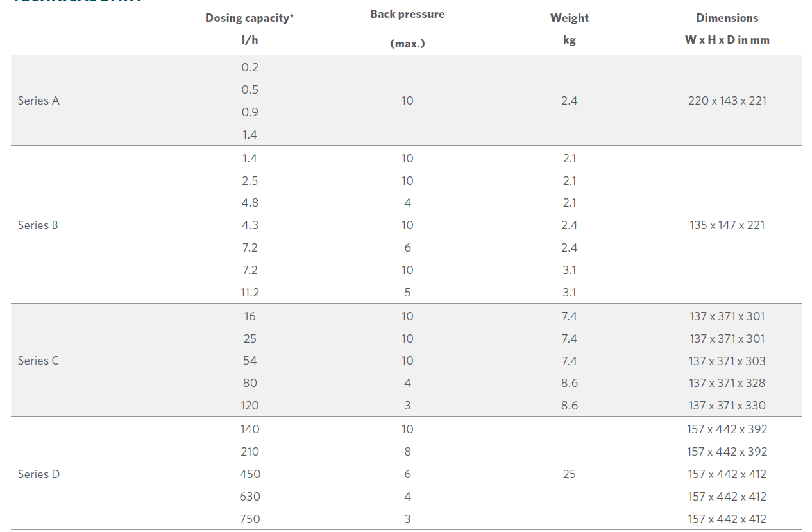812x532 pixels.
Task: Click the Series A weight value 2.4
Action: tap(570, 101)
